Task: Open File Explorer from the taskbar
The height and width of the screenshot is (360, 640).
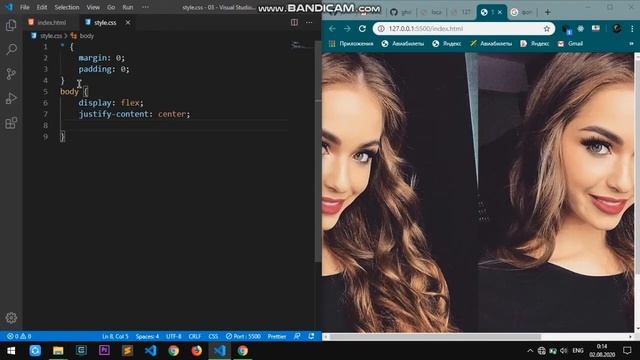Action: click(x=58, y=351)
